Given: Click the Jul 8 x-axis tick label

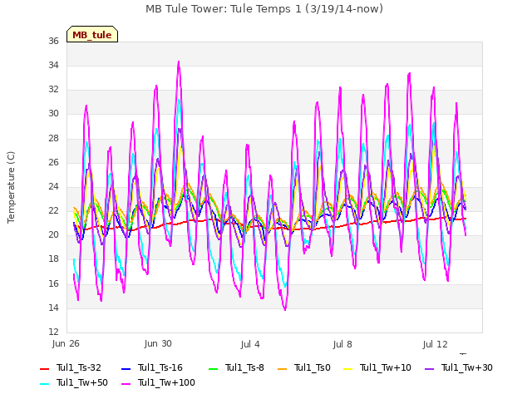Looking at the screenshot, I should [342, 344].
